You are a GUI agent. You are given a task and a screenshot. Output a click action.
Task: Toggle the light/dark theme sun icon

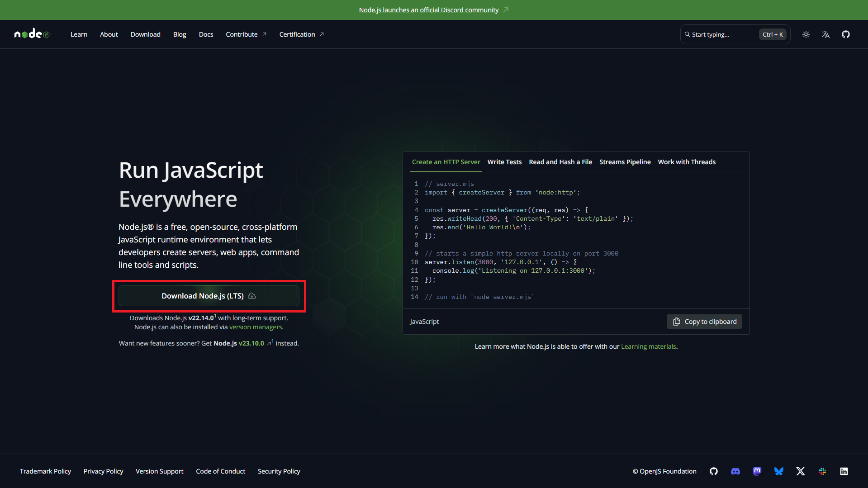[x=806, y=34]
